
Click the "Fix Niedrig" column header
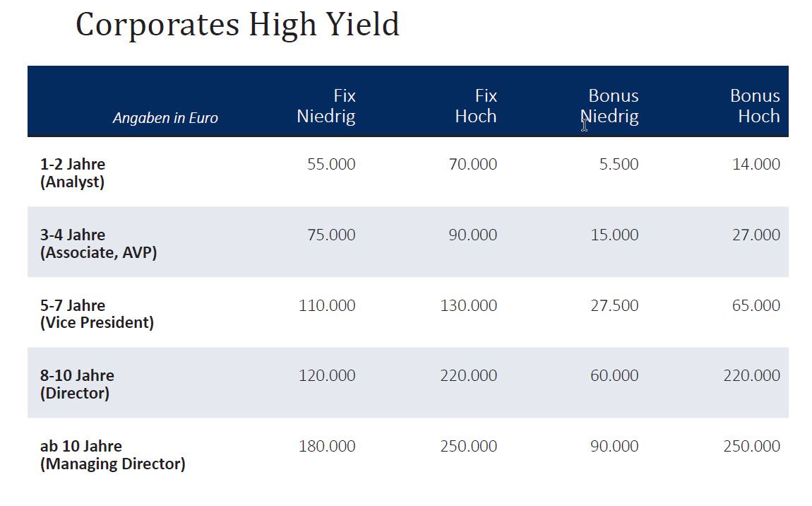pyautogui.click(x=326, y=106)
